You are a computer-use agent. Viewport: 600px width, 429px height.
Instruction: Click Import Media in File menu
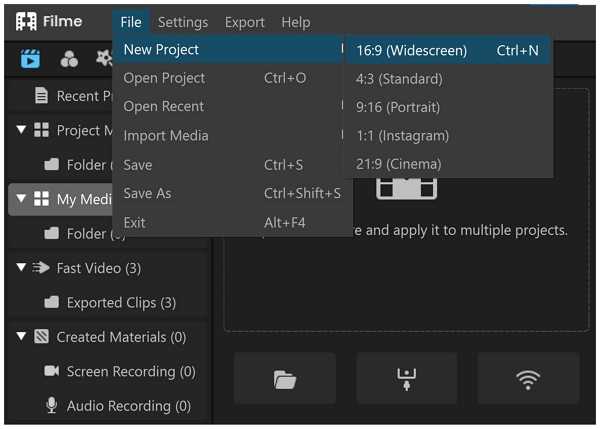tap(165, 136)
